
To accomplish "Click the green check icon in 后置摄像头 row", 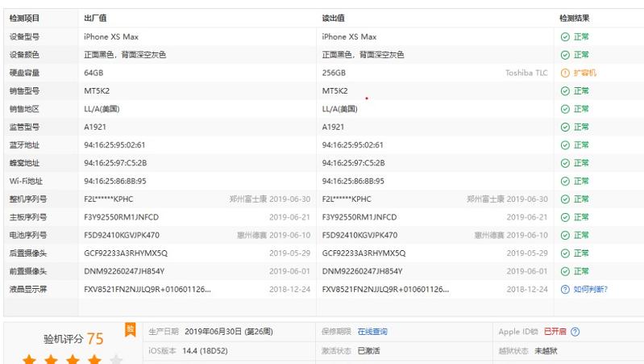I will 565,253.
